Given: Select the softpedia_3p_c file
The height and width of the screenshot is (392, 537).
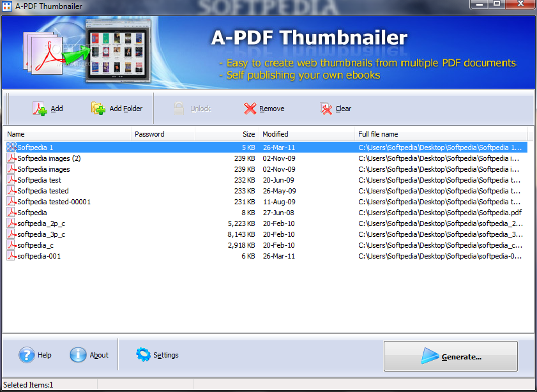Looking at the screenshot, I should (x=41, y=234).
